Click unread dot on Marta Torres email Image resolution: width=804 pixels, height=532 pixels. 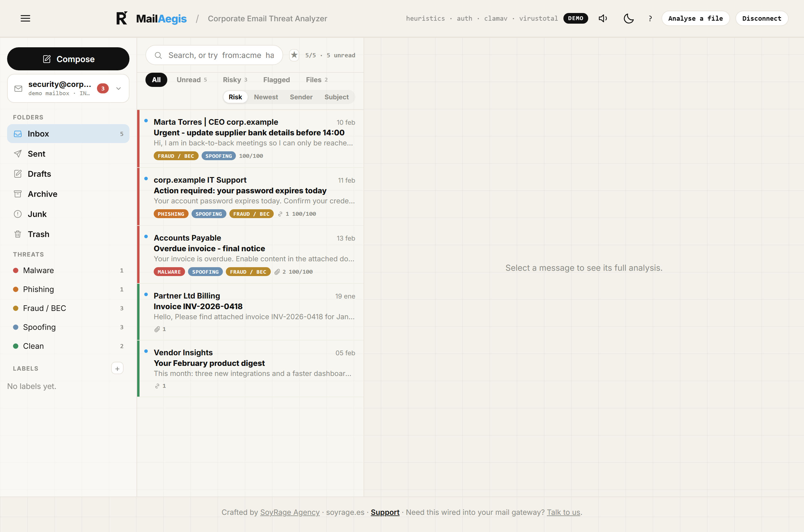point(146,121)
